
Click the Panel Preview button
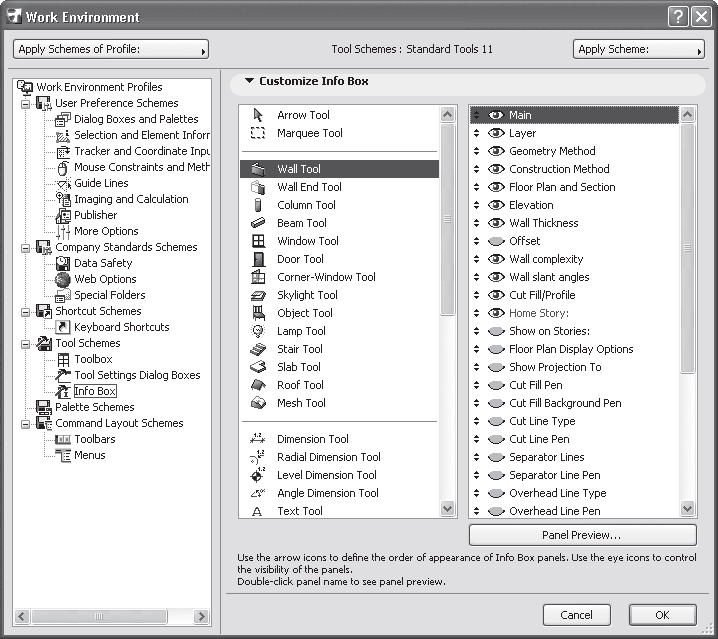582,535
